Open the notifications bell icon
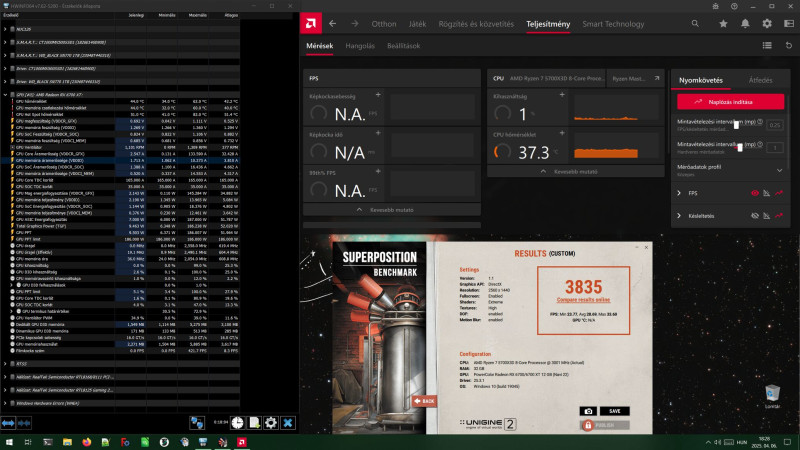 point(745,23)
